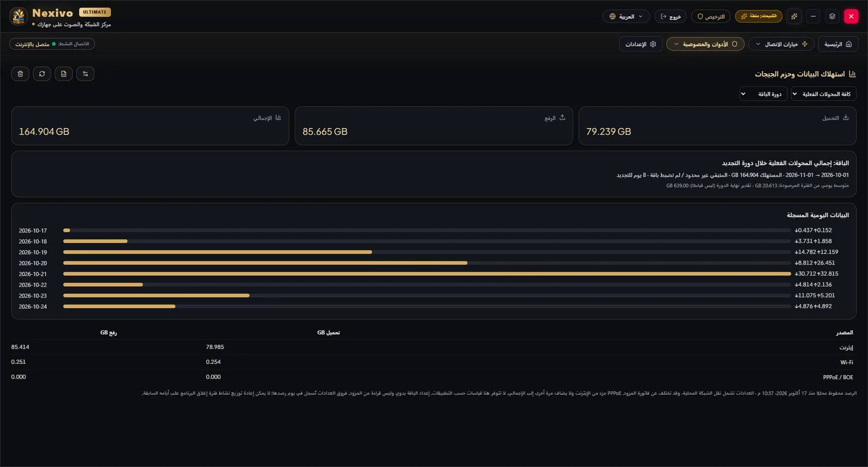The image size is (868, 467).
Task: Click the المصدر column header
Action: pos(845,332)
